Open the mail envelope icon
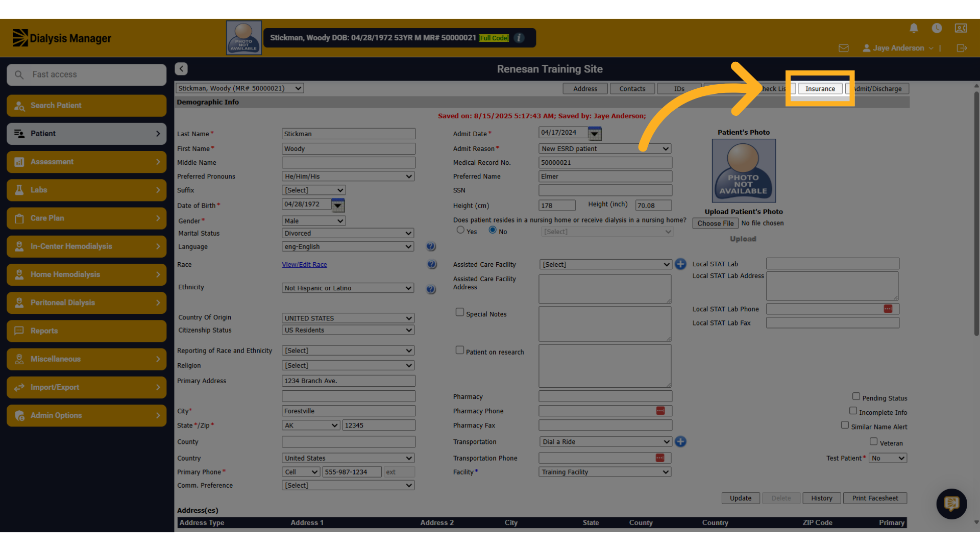Screen dimensions: 980x551 click(843, 48)
